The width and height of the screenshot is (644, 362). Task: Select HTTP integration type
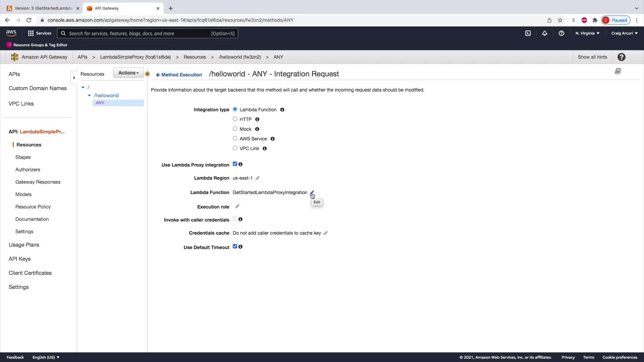[235, 119]
